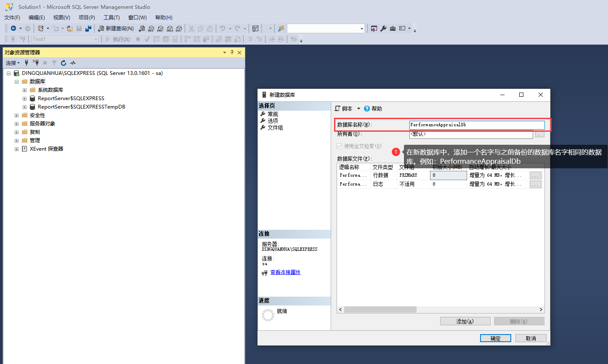The image size is (608, 364).
Task: Create a new DAX query
Action: click(179, 29)
